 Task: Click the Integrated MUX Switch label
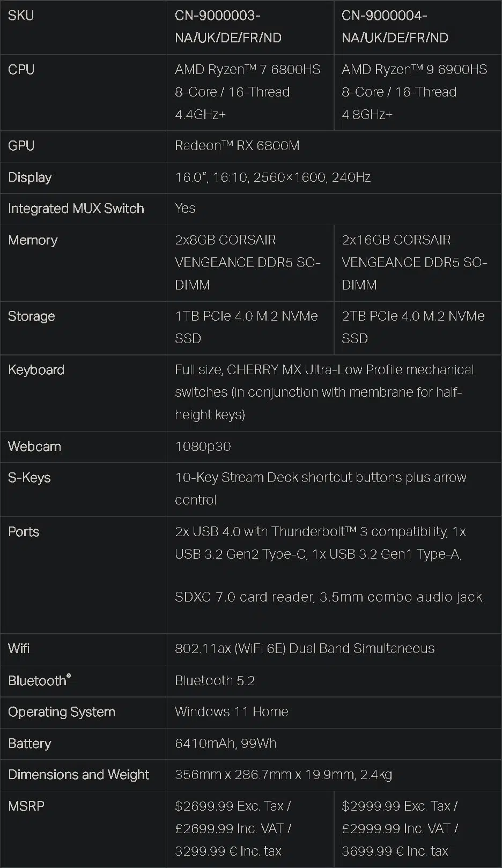[76, 209]
